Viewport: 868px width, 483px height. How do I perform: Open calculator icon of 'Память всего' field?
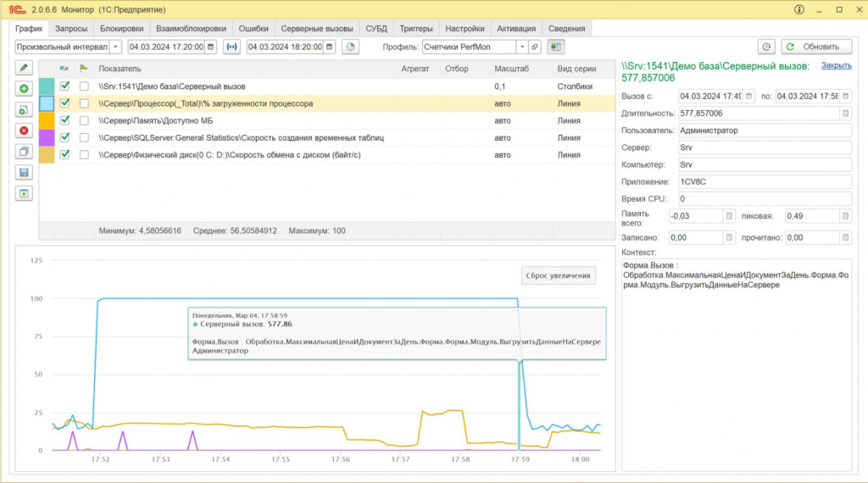click(729, 216)
